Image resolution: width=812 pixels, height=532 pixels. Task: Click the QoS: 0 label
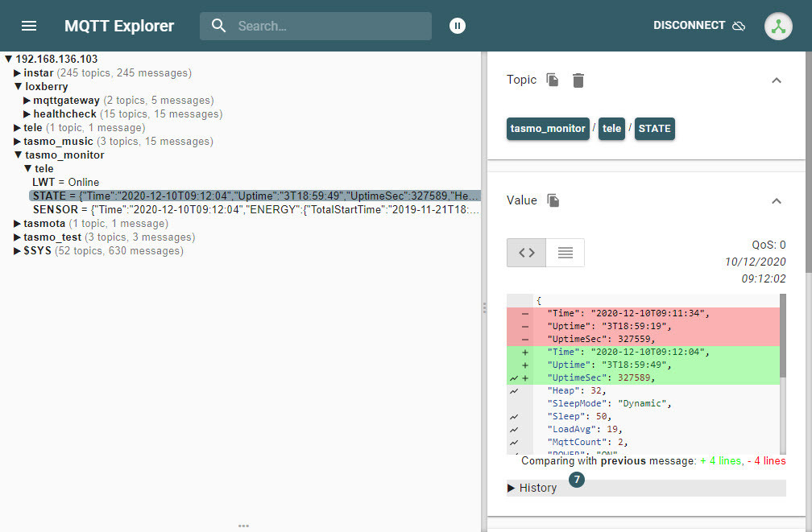pyautogui.click(x=768, y=245)
